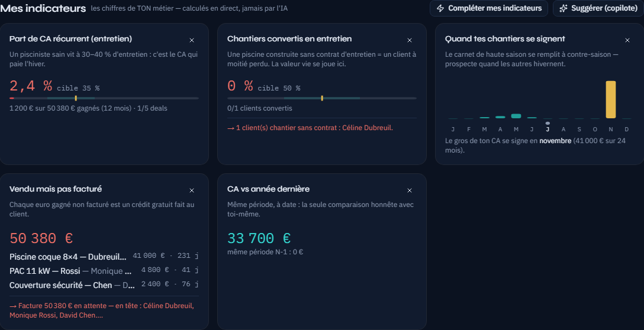
Task: Click the 41 000 € · 231 j amount
Action: coord(166,255)
